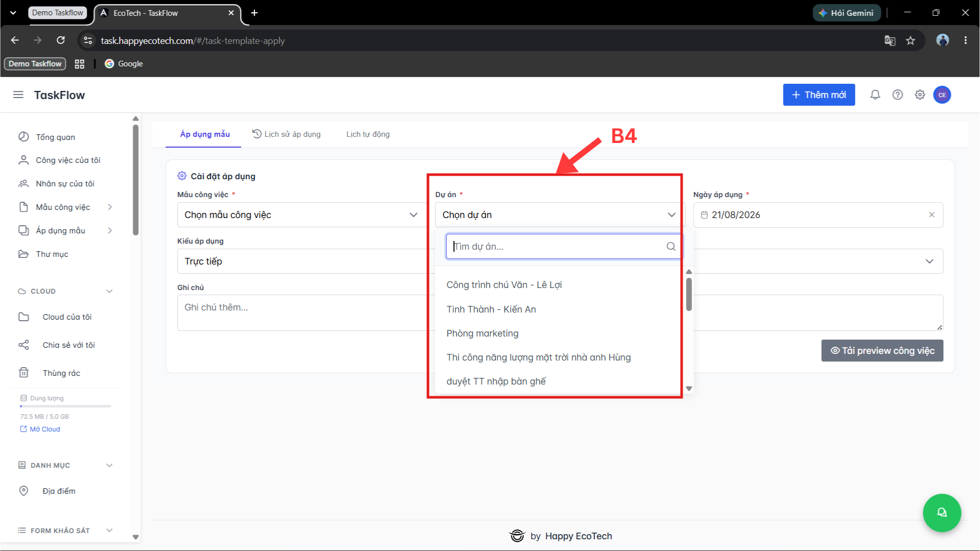
Task: Clear the apply date with X icon
Action: click(931, 215)
